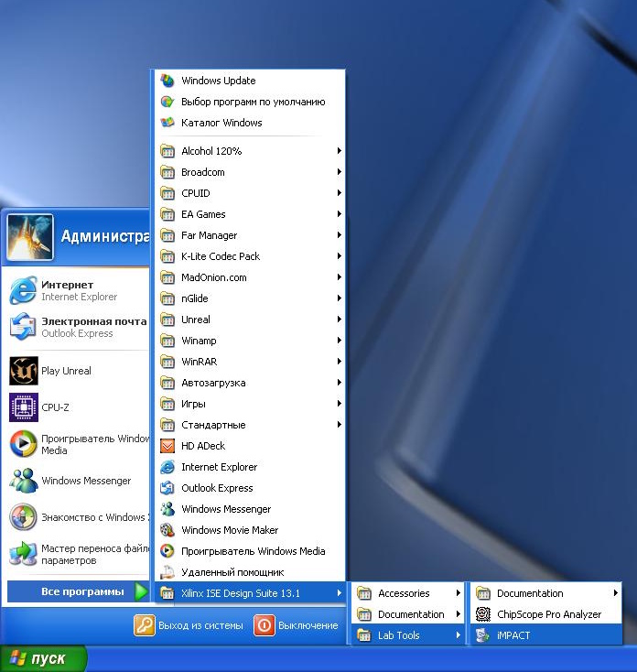
Task: Click the Play Unreal game icon
Action: pyautogui.click(x=23, y=371)
